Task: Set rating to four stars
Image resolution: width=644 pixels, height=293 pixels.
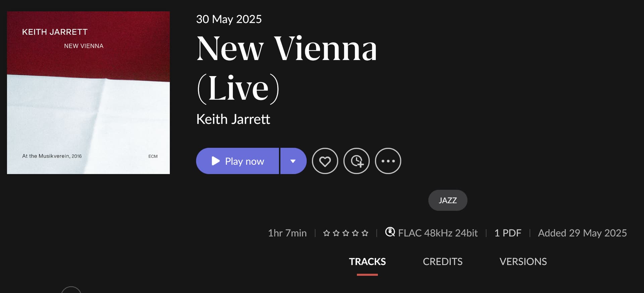Action: tap(356, 233)
